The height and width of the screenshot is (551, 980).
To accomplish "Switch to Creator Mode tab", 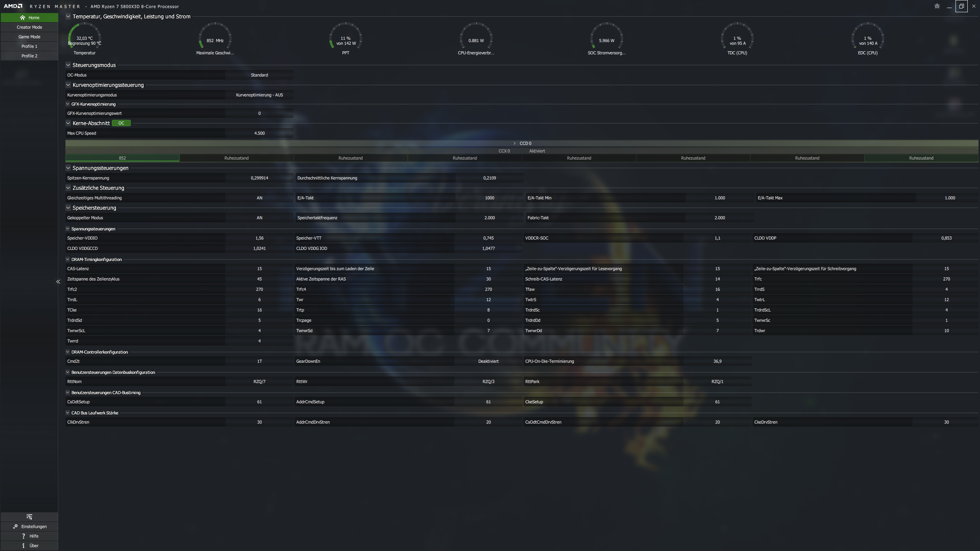I will coord(29,27).
